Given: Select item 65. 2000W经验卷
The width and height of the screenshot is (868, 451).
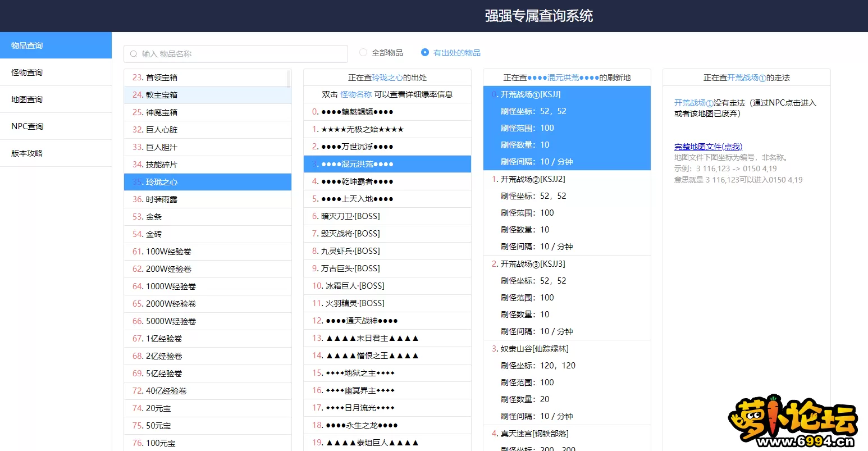Looking at the screenshot, I should click(208, 304).
